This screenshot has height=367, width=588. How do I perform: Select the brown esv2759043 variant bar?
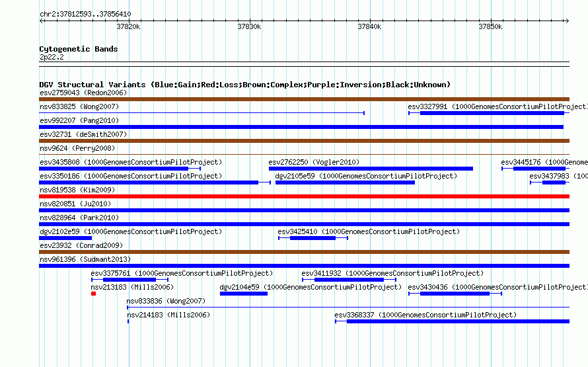point(304,99)
